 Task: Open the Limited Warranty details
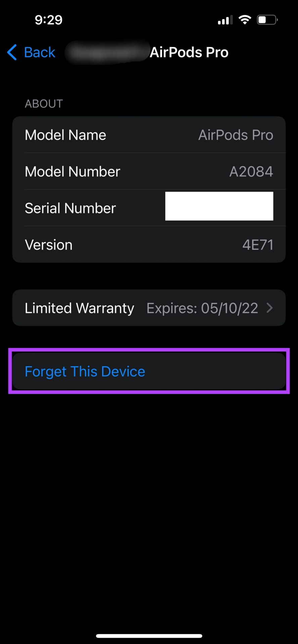pos(149,308)
